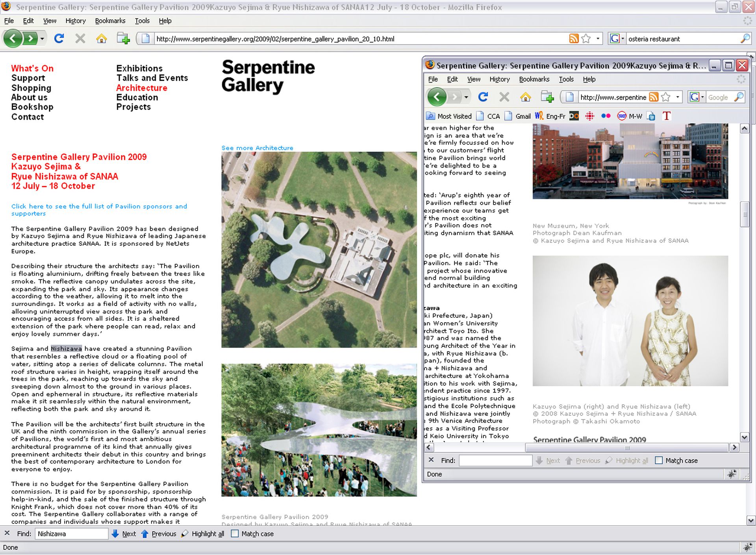Open the aerial pavilion photo thumbnail
Screen dimensions: 756x555
point(319,250)
